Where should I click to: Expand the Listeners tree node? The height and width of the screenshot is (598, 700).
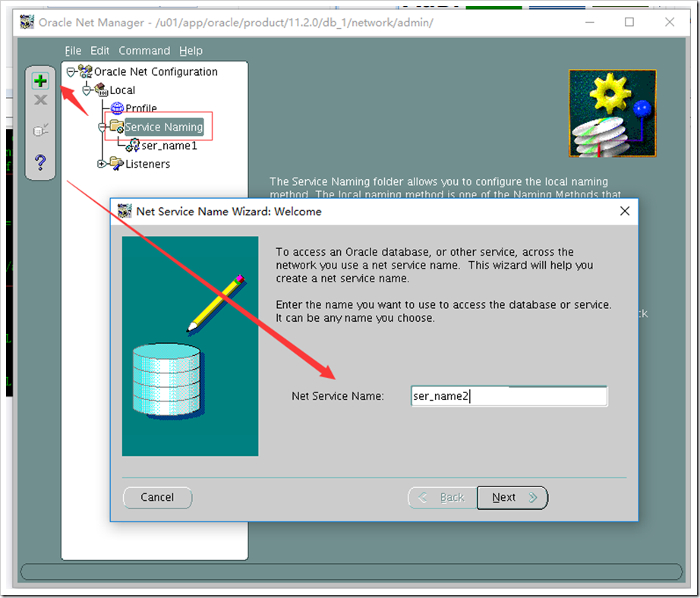102,164
